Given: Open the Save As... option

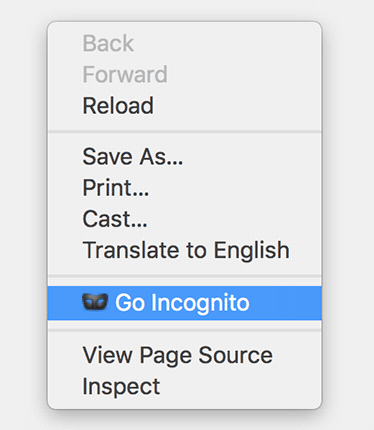Looking at the screenshot, I should tap(185, 156).
